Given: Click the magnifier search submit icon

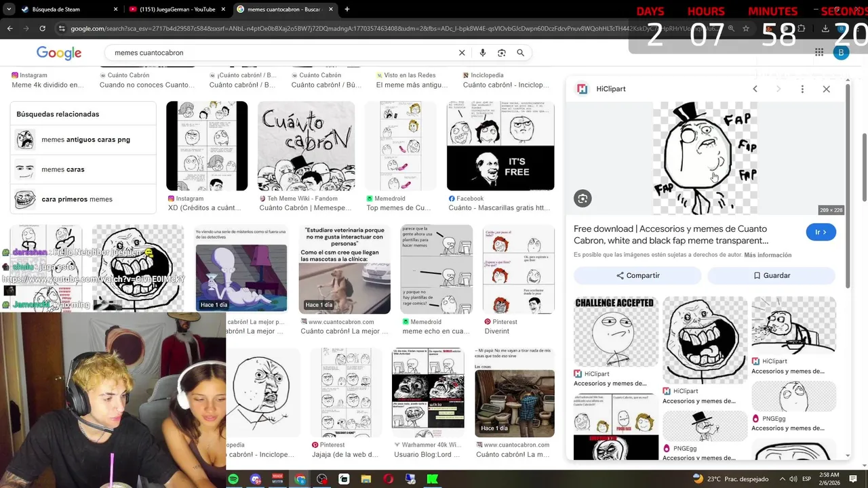Looking at the screenshot, I should coord(521,53).
